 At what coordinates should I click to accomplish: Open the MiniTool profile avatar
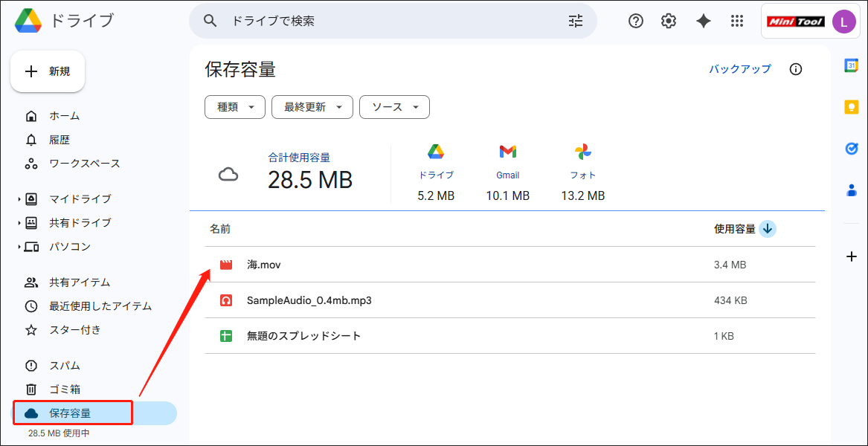843,21
